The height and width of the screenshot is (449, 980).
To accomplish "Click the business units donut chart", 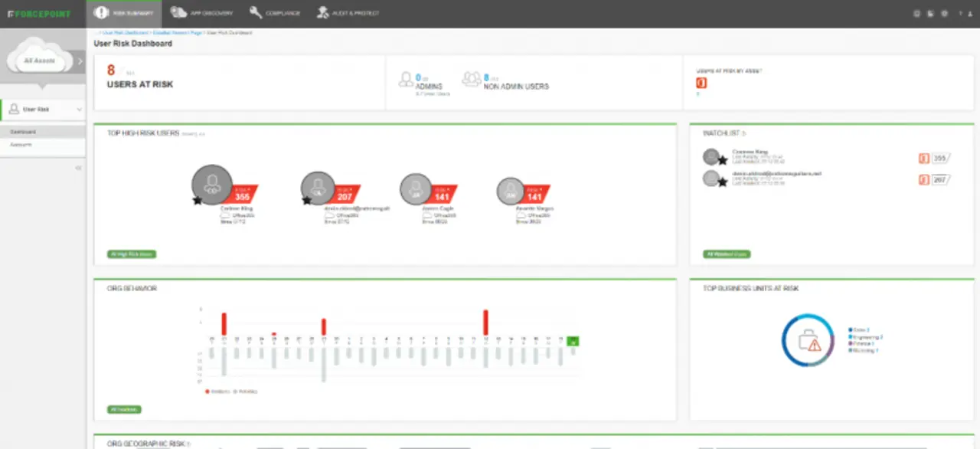I will pos(808,340).
